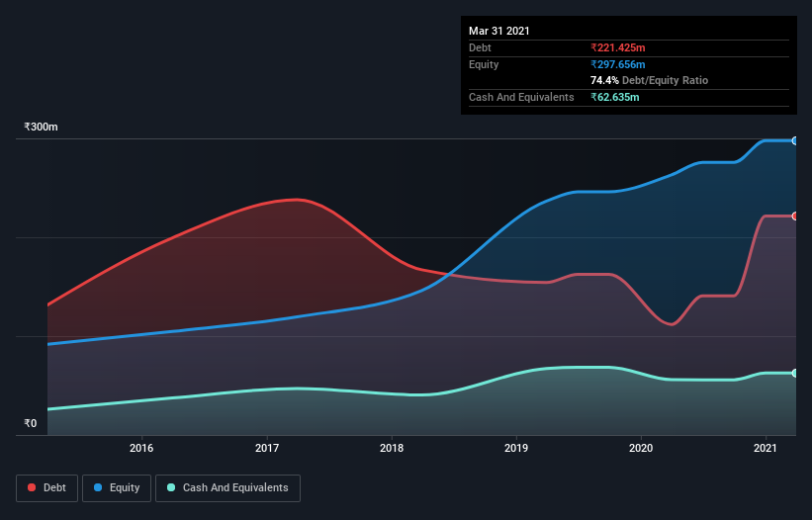Screen dimensions: 812x520
Task: Click the red Debt endpoint marker at Mar 2021
Action: point(795,217)
